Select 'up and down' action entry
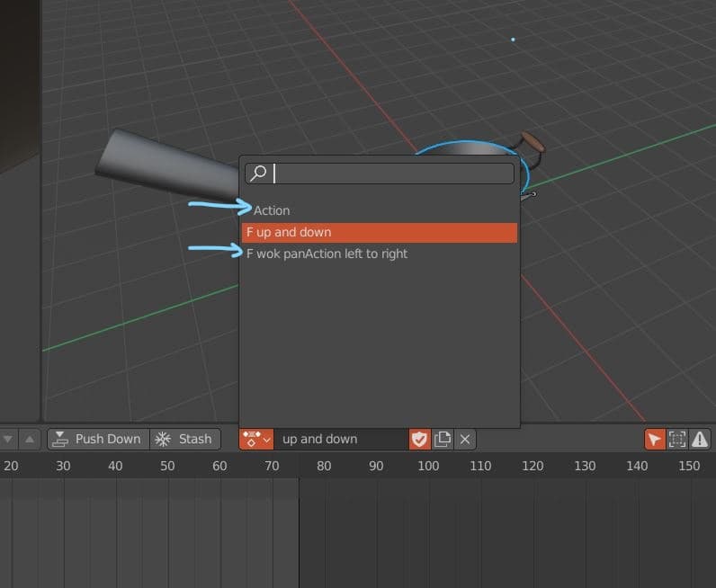 point(380,232)
